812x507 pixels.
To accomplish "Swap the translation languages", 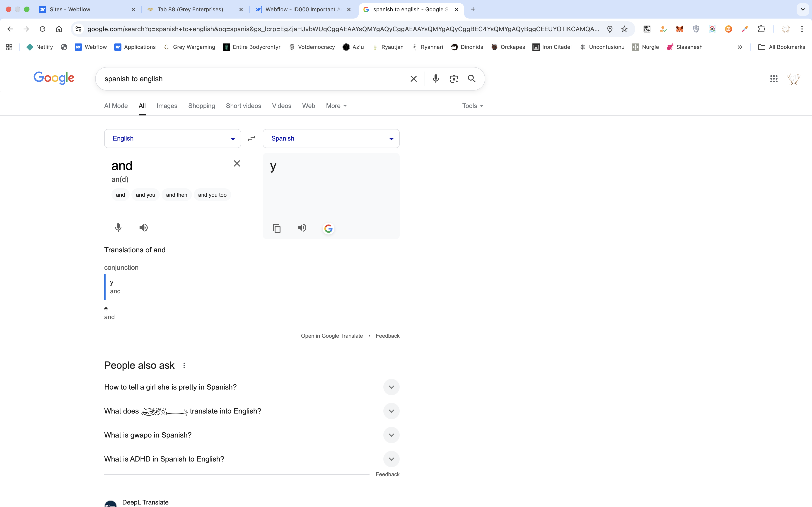I will coord(251,139).
